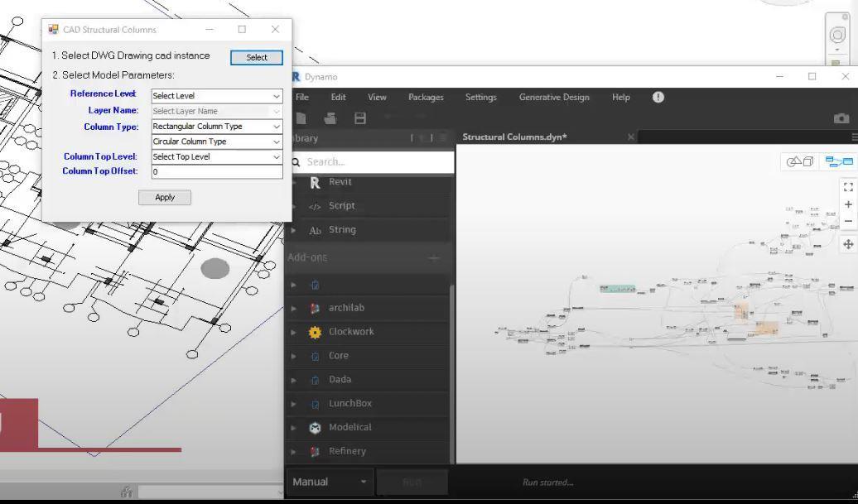
Task: Click the Dynamo app logo icon
Action: 296,77
